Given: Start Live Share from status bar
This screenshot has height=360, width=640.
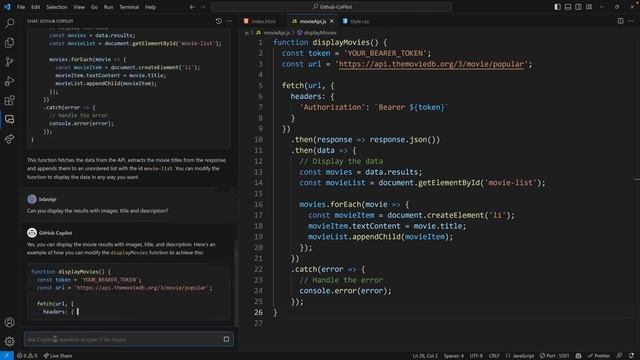Looking at the screenshot, I should 58,356.
